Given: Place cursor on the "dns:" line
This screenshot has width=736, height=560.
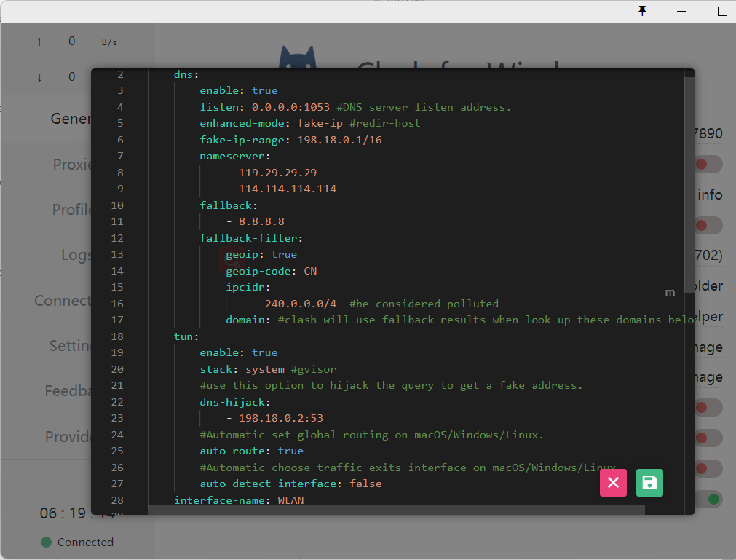Looking at the screenshot, I should click(x=186, y=74).
